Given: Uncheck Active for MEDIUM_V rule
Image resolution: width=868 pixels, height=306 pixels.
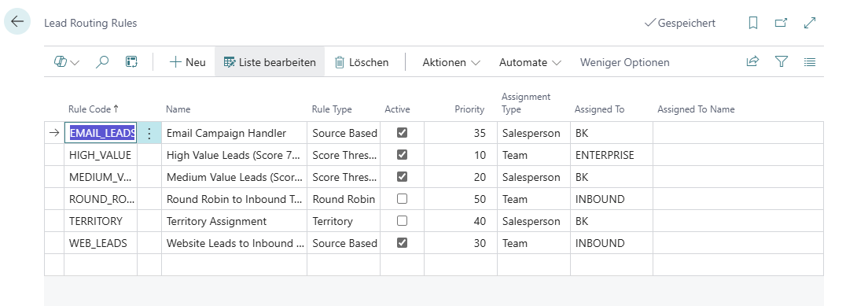Looking at the screenshot, I should tap(403, 177).
